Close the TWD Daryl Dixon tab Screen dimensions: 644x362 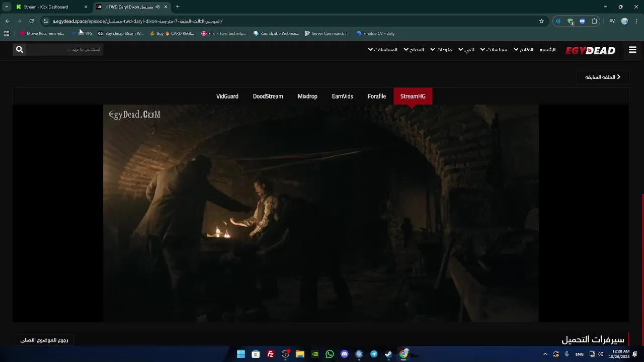pyautogui.click(x=166, y=7)
